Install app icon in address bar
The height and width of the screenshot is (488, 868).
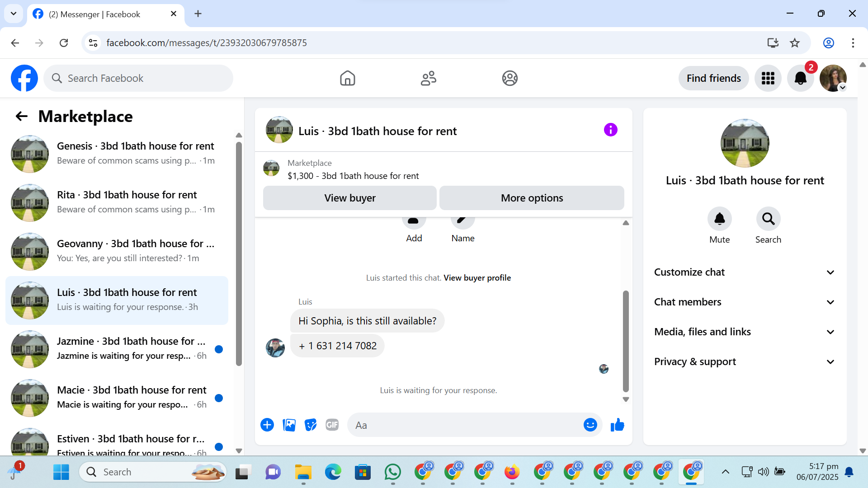click(x=773, y=43)
